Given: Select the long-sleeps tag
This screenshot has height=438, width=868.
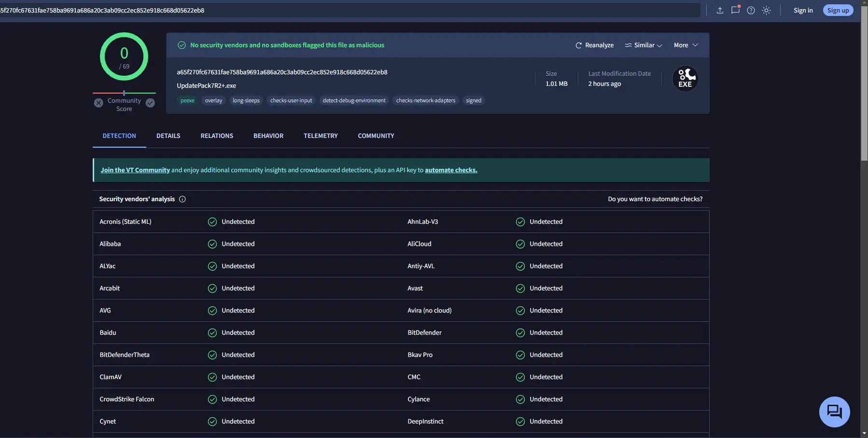Looking at the screenshot, I should coord(246,100).
